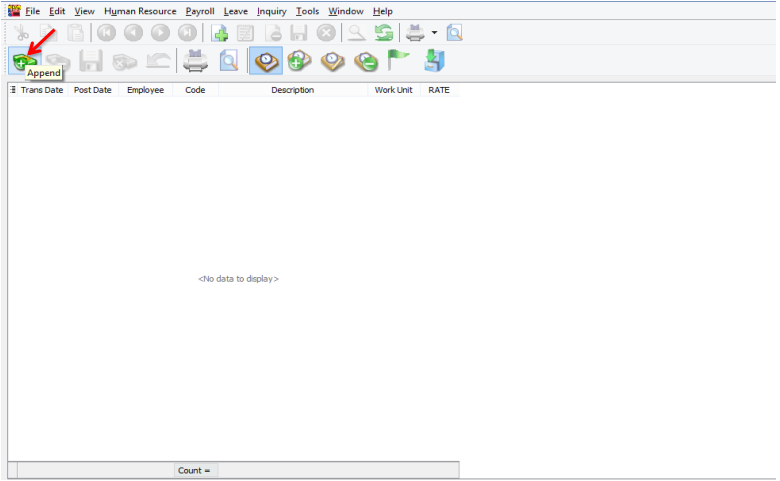
Task: Click the green flag icon
Action: pyautogui.click(x=399, y=61)
